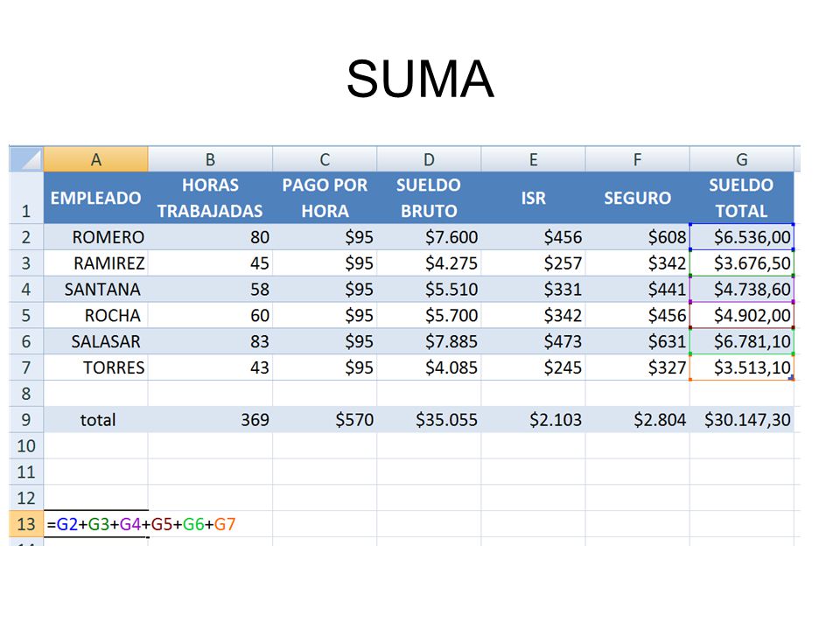Click the $3.513,10 total salary cell

[x=741, y=367]
